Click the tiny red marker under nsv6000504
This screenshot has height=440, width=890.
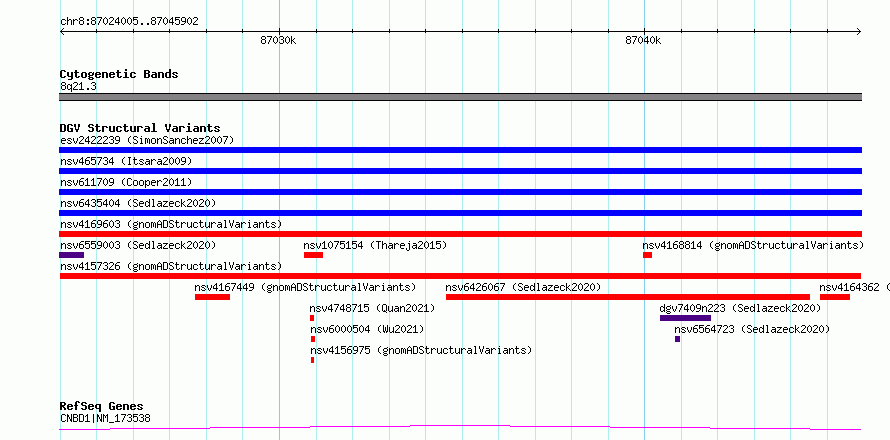pos(313,339)
